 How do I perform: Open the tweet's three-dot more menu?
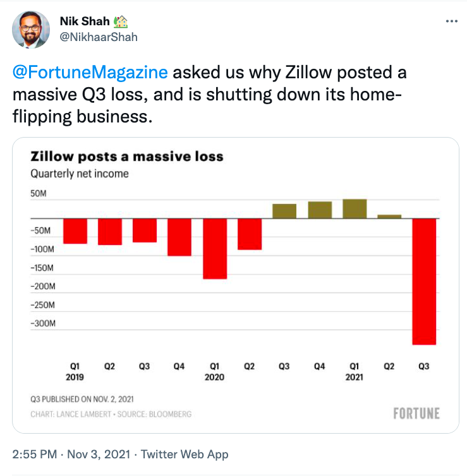tap(451, 21)
